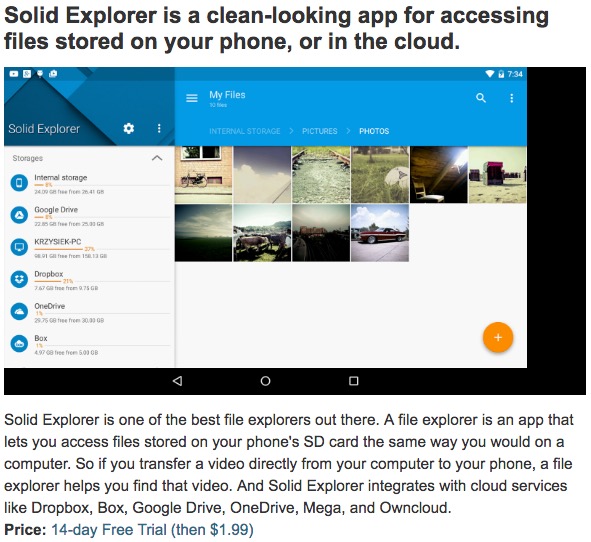Viewport: 591px width, 542px height.
Task: Open the cows in pasture photo
Action: (262, 233)
